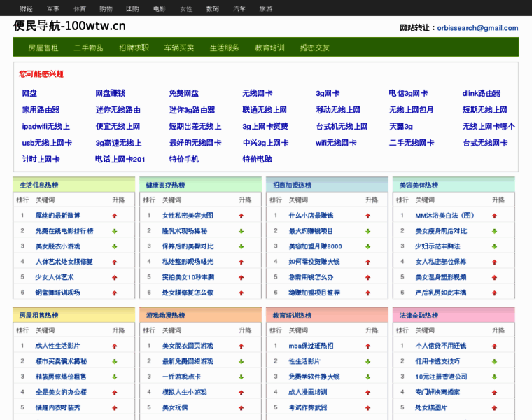Screen dimensions: 532x420
Task: Select 招聘求职 in the green navigation bar
Action: coord(134,48)
